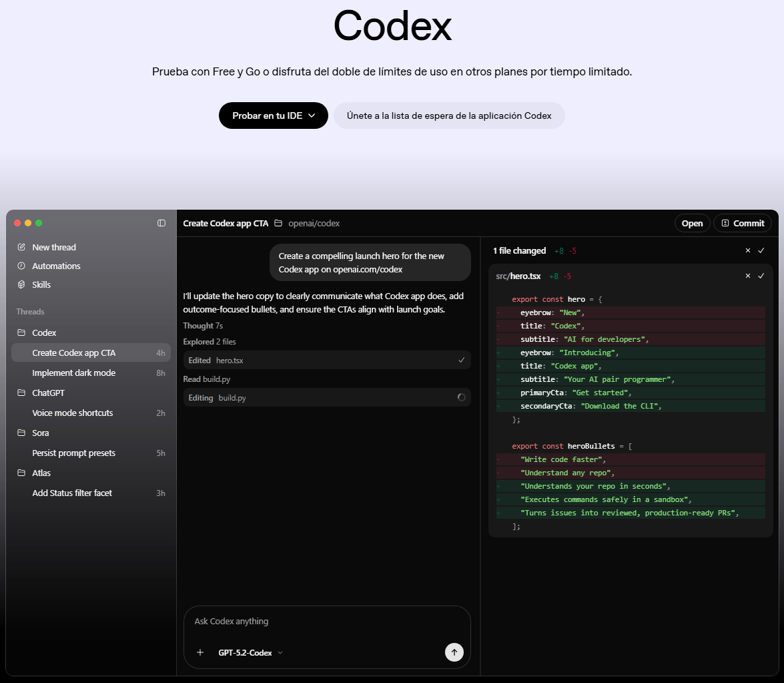Click the line 'secondaryCta: "Download the CLI"'

tap(631, 406)
